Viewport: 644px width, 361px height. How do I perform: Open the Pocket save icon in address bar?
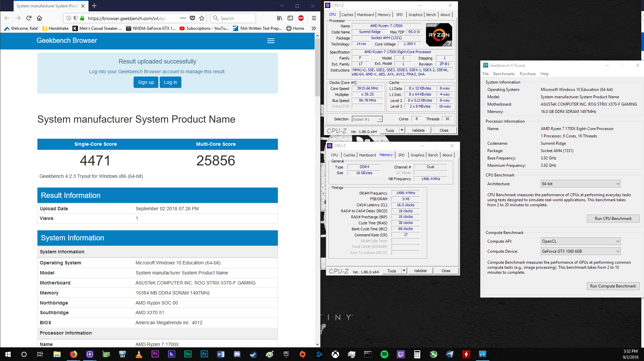[x=192, y=18]
